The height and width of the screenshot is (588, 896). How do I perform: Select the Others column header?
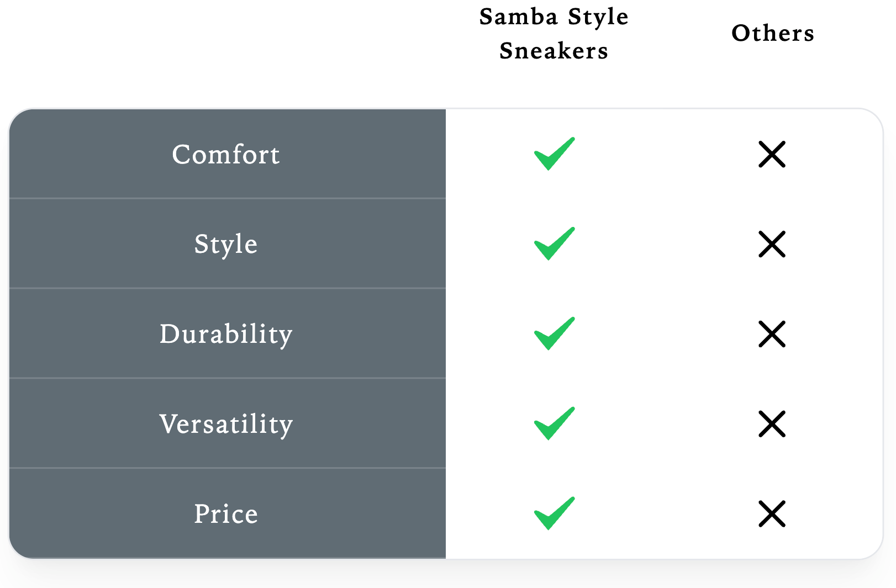773,33
